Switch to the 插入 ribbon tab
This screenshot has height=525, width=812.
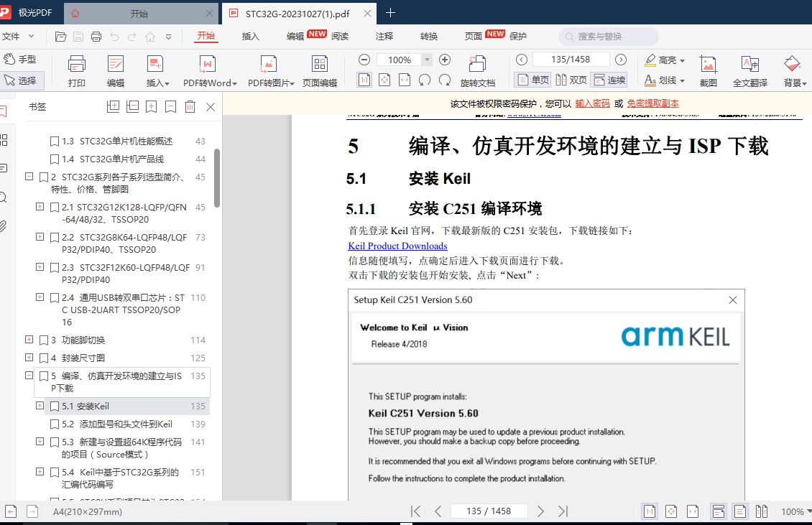250,36
